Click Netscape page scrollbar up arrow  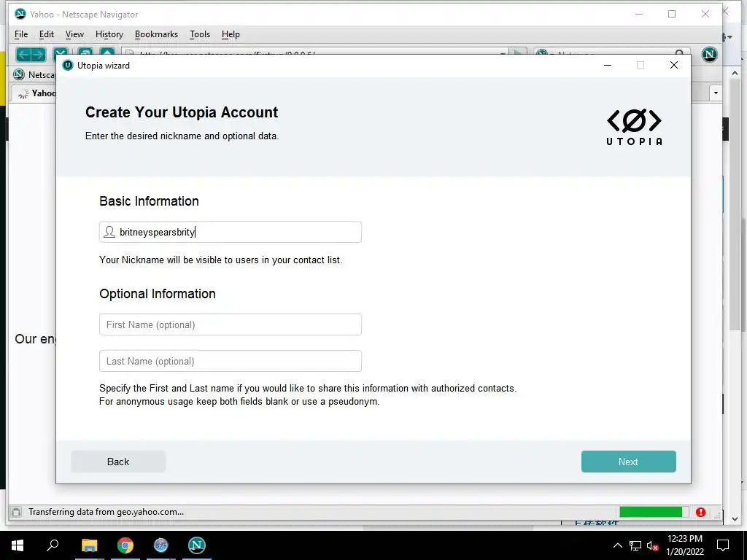pyautogui.click(x=735, y=74)
